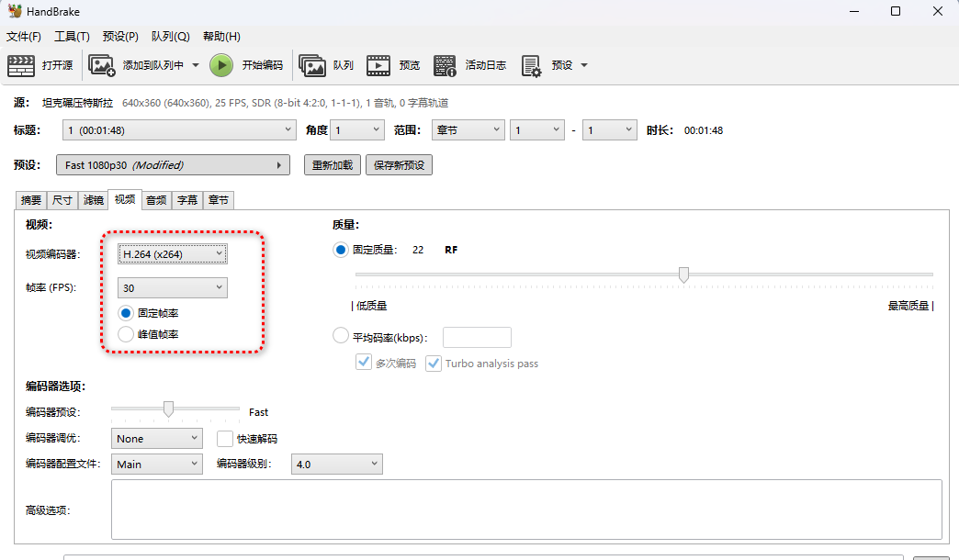Click the Start Encode (开始编码) label
959x560 pixels.
[263, 65]
